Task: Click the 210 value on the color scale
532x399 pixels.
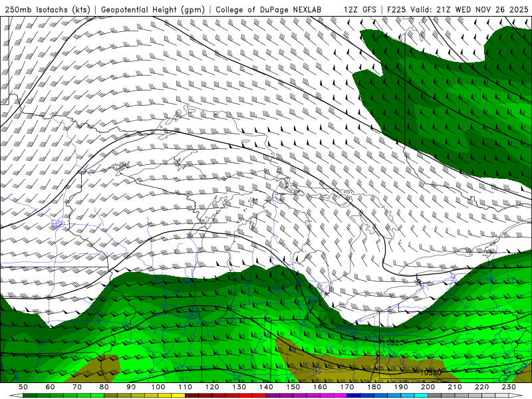Action: tap(455, 387)
